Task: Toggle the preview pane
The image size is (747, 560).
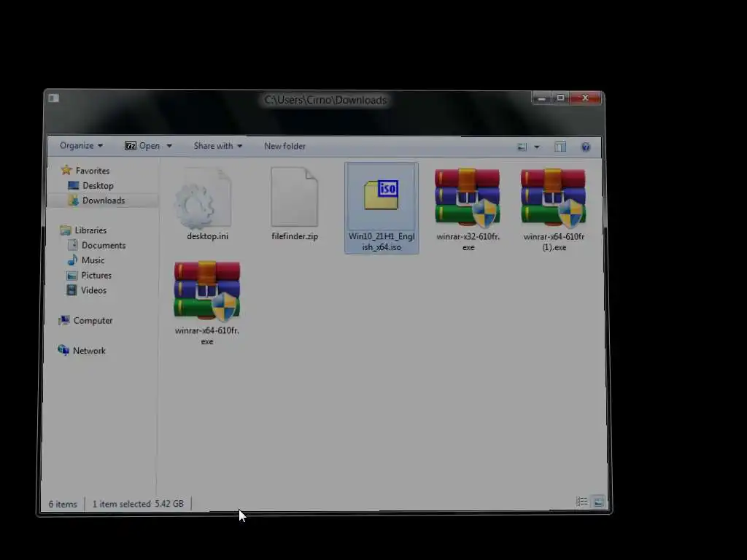Action: tap(560, 147)
